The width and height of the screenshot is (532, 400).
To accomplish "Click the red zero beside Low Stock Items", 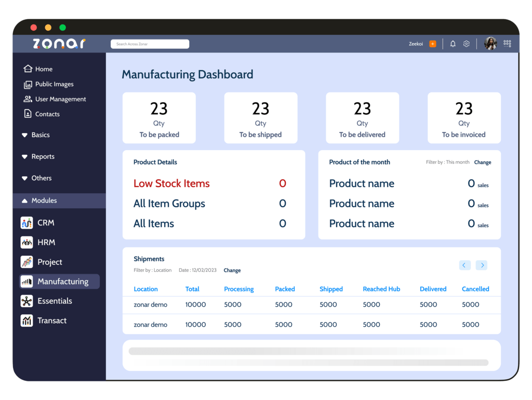I will click(283, 183).
